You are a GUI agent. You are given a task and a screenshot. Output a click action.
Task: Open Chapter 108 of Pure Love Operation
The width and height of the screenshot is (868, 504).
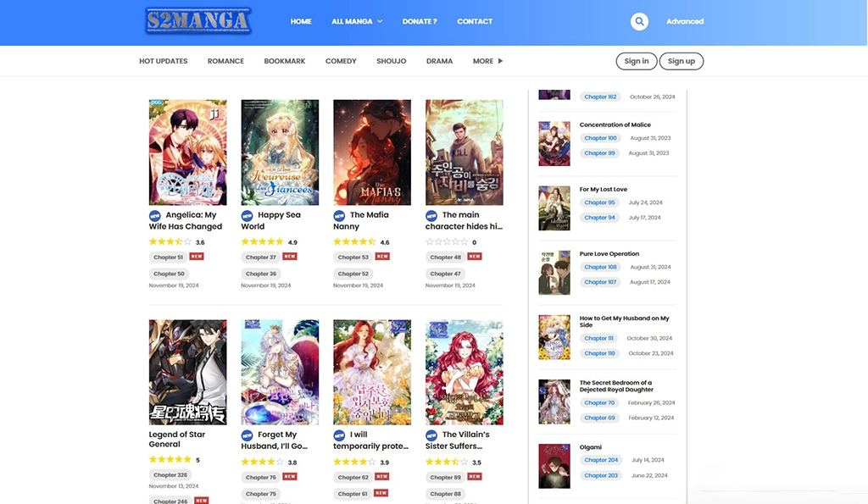(x=600, y=267)
